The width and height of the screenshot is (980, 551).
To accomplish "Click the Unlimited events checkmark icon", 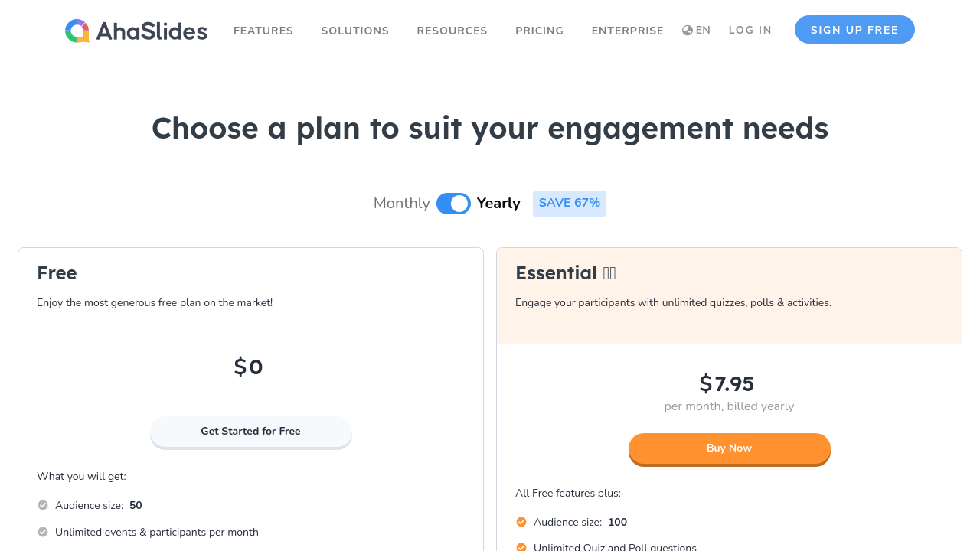I will [x=43, y=532].
